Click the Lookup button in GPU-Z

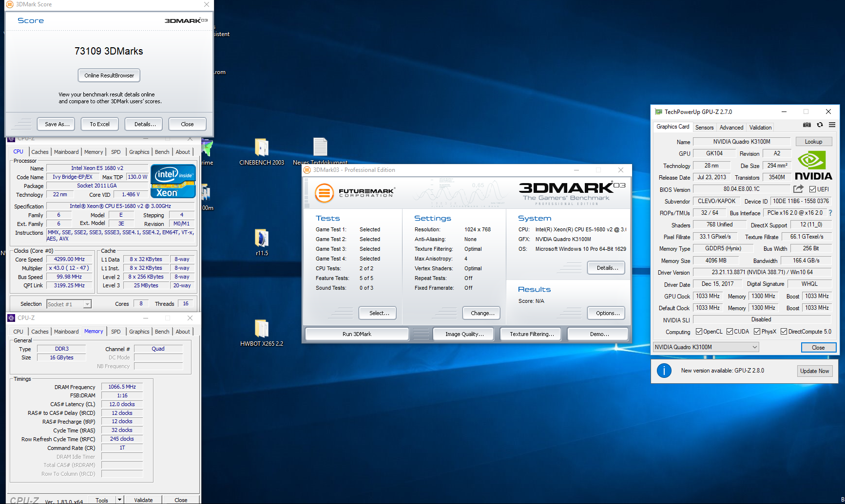pyautogui.click(x=813, y=142)
